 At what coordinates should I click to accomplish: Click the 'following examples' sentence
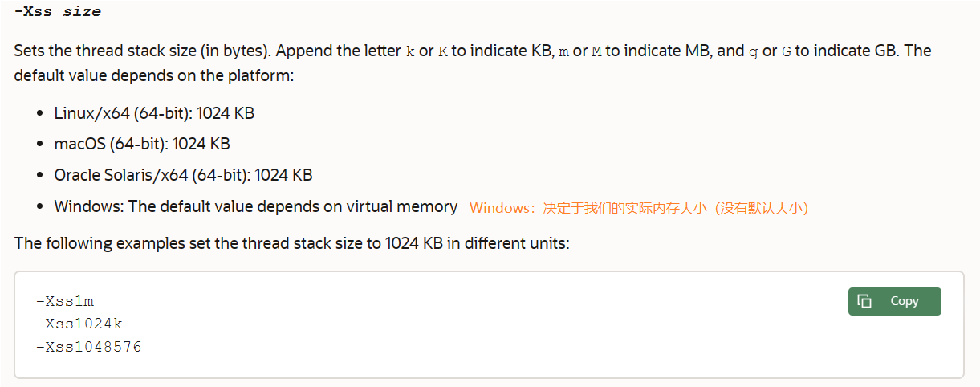tap(291, 242)
